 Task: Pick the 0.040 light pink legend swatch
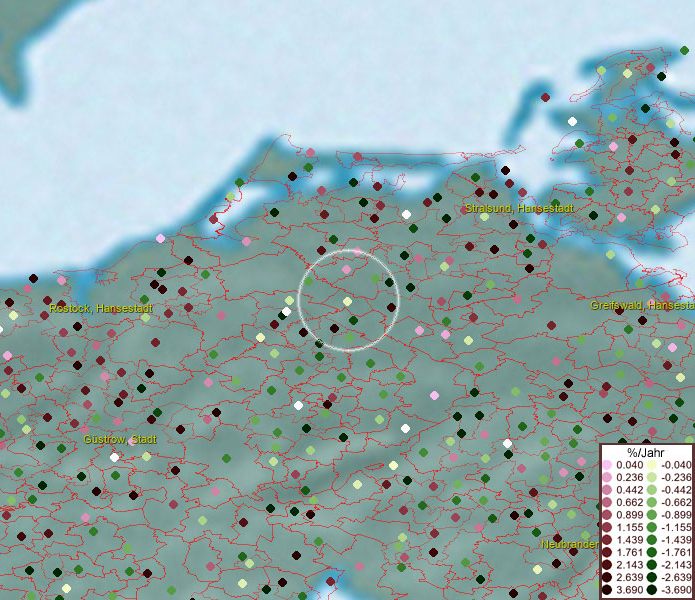tap(608, 465)
